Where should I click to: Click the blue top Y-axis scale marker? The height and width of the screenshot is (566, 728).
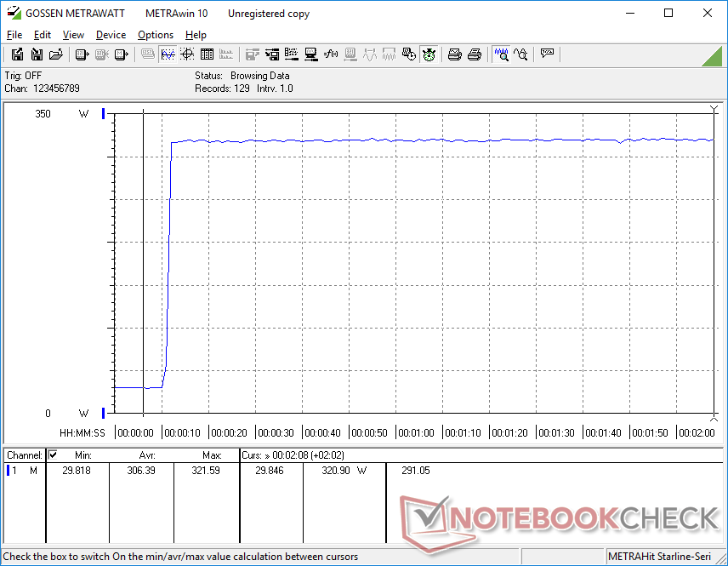click(x=104, y=113)
